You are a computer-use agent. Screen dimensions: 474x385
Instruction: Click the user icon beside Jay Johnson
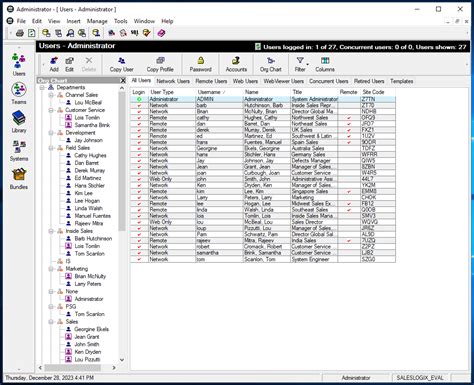point(68,140)
